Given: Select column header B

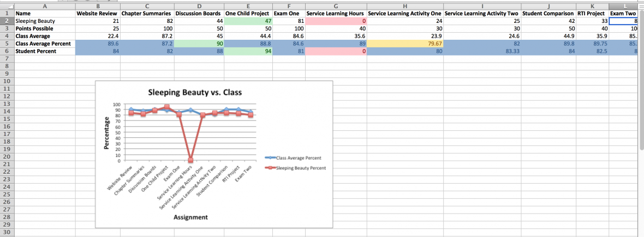Looking at the screenshot, I should [98, 5].
